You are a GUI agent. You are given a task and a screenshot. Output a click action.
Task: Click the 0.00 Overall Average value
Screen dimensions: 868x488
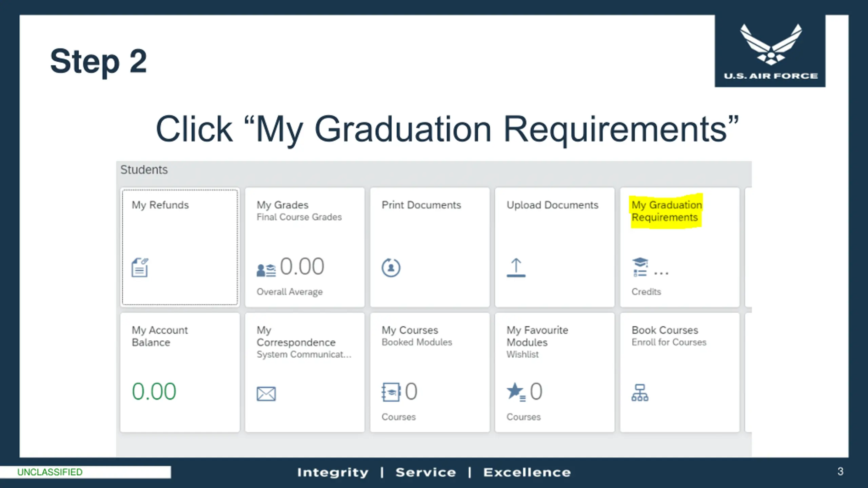point(302,266)
